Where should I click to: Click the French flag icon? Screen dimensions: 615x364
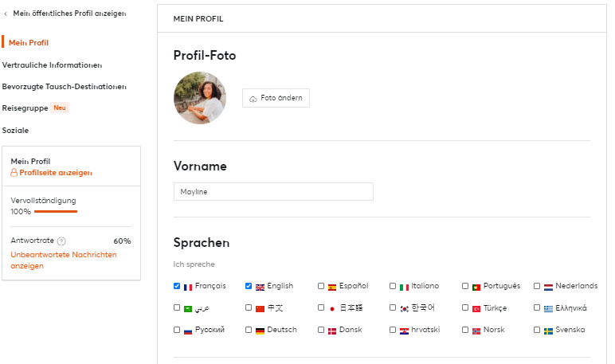pyautogui.click(x=188, y=287)
